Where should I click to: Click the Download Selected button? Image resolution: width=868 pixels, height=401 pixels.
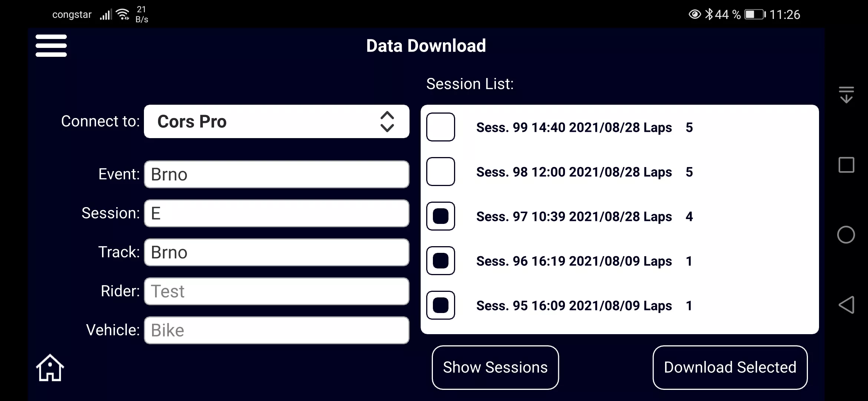pos(730,367)
